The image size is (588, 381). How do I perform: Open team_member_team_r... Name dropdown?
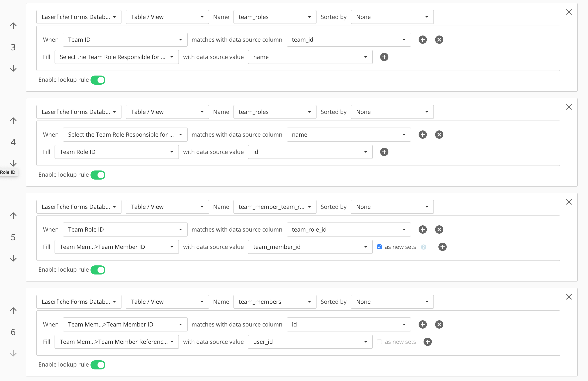(x=275, y=207)
